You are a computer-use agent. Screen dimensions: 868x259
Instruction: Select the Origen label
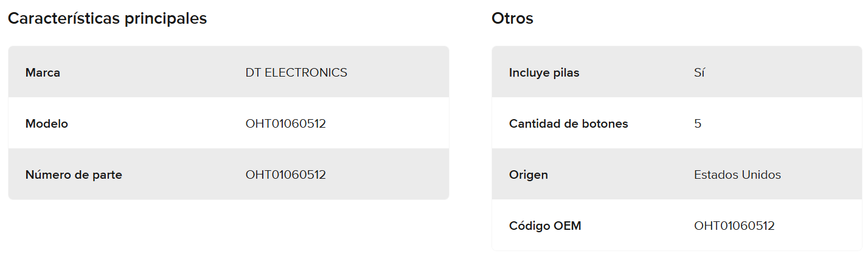[528, 175]
